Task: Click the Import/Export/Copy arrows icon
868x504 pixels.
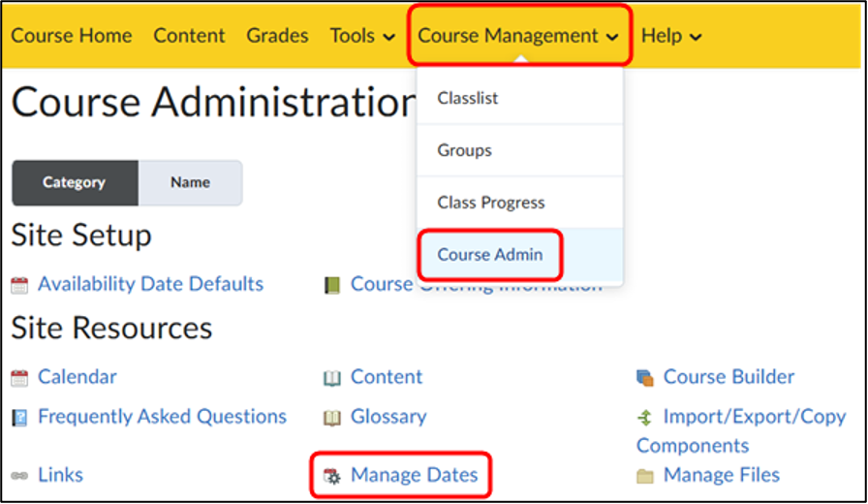Action: pyautogui.click(x=645, y=418)
